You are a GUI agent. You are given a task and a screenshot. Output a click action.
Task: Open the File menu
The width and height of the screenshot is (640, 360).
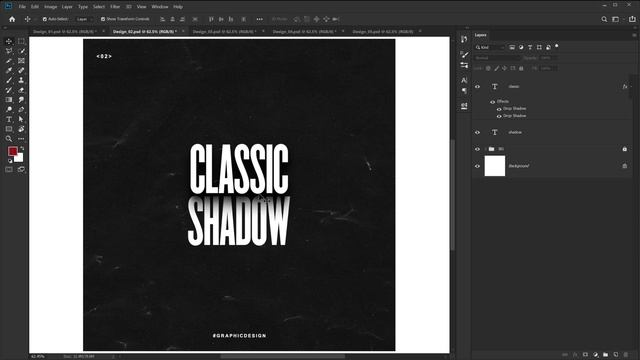(x=22, y=7)
